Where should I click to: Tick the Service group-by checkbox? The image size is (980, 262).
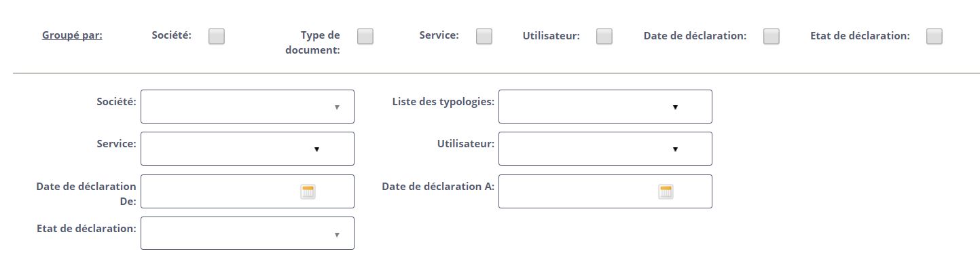click(484, 36)
